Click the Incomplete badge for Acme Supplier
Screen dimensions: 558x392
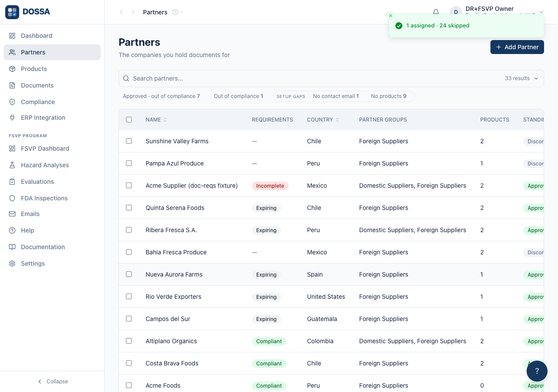point(270,186)
